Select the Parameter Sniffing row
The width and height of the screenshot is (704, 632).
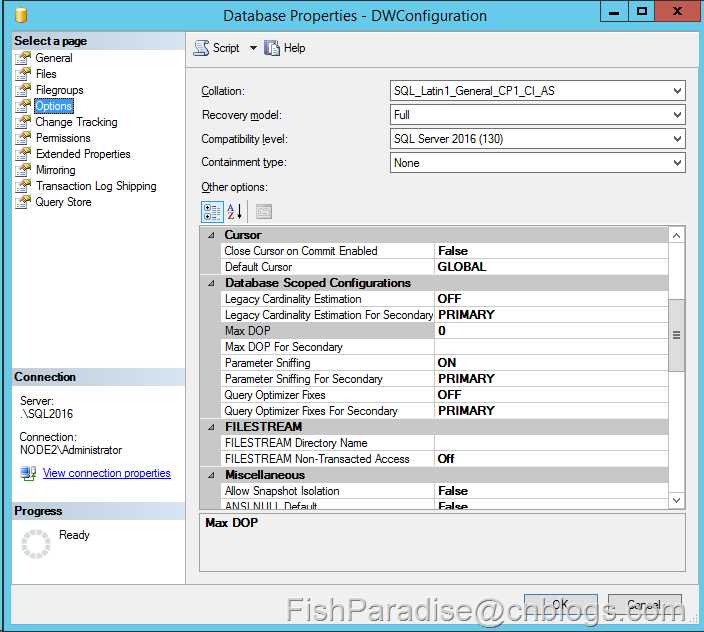(x=444, y=363)
